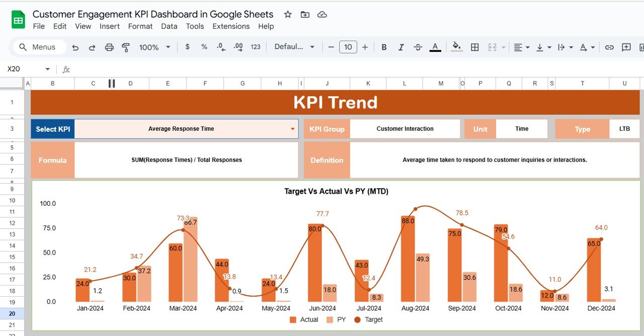This screenshot has height=336, width=644.
Task: Open the Format menu
Action: [x=140, y=26]
